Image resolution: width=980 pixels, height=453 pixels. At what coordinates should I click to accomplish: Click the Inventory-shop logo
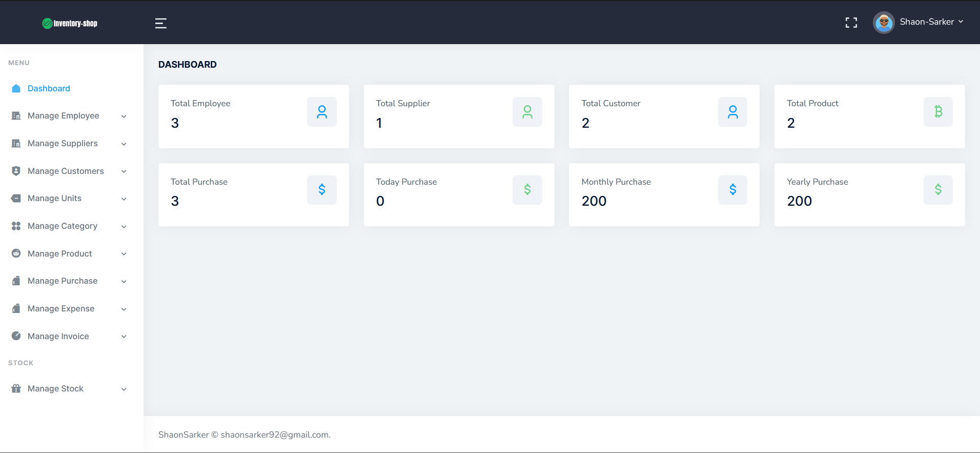(x=70, y=23)
